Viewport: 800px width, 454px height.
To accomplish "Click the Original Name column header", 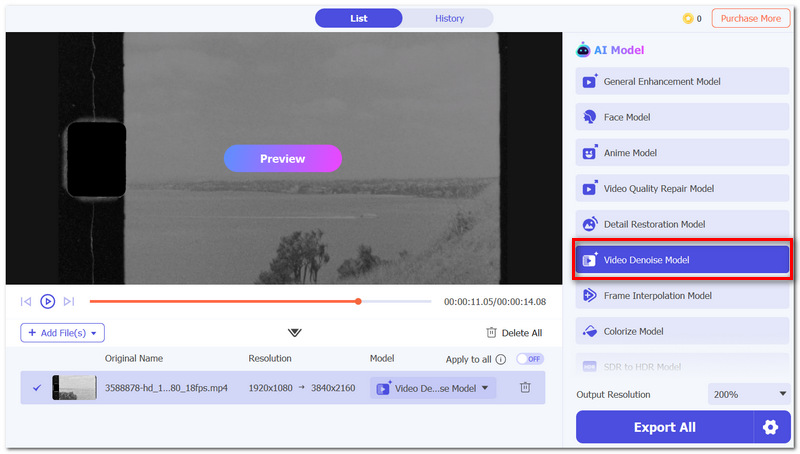I will tap(134, 359).
